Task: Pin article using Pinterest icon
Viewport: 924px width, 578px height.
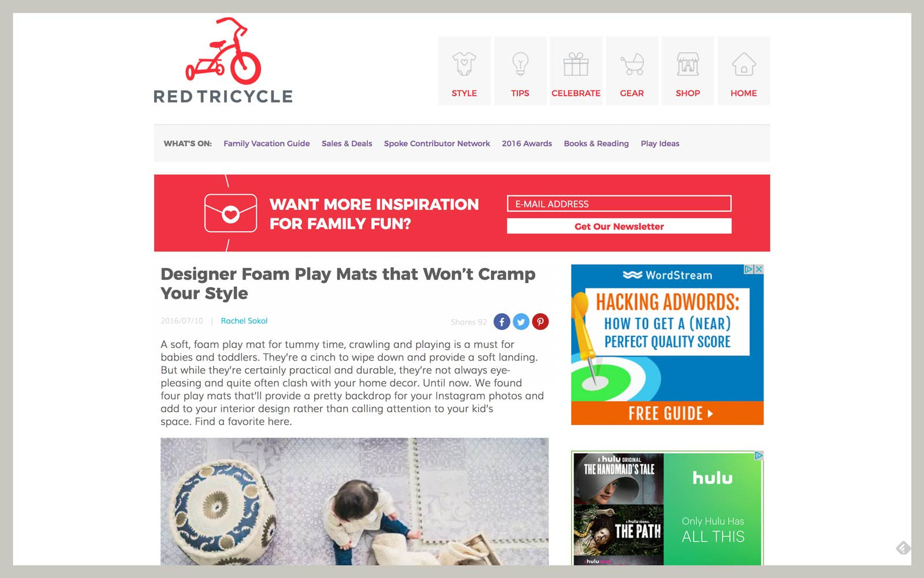Action: click(x=540, y=322)
